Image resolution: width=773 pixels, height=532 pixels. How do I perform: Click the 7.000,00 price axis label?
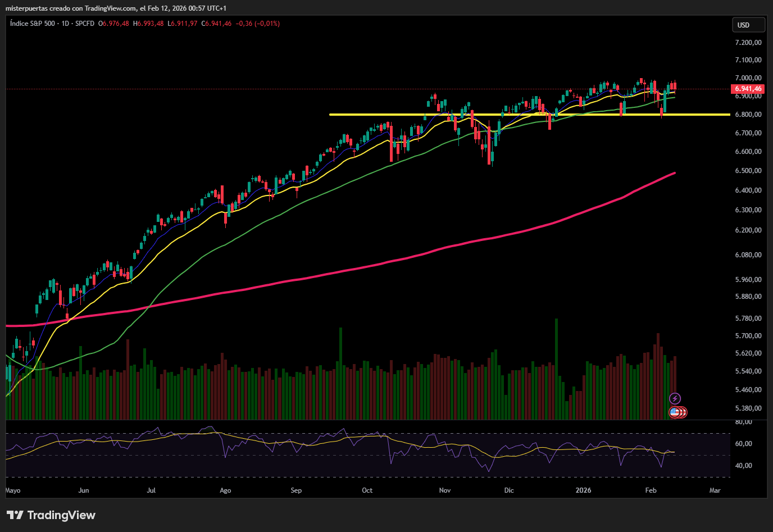[748, 78]
